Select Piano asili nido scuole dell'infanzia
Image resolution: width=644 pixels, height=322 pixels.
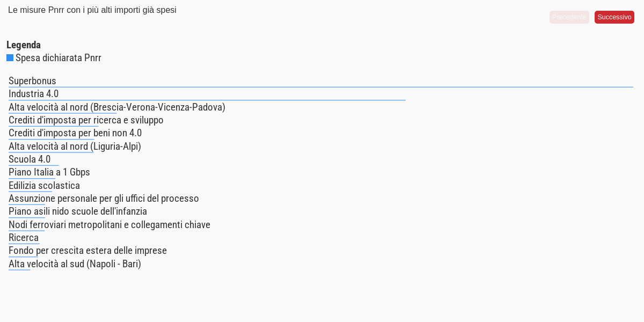click(78, 211)
